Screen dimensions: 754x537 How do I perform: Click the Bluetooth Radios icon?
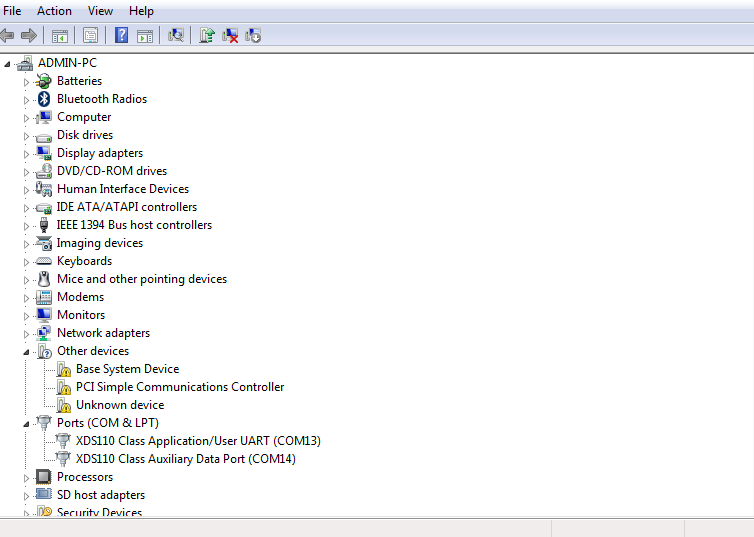click(44, 99)
